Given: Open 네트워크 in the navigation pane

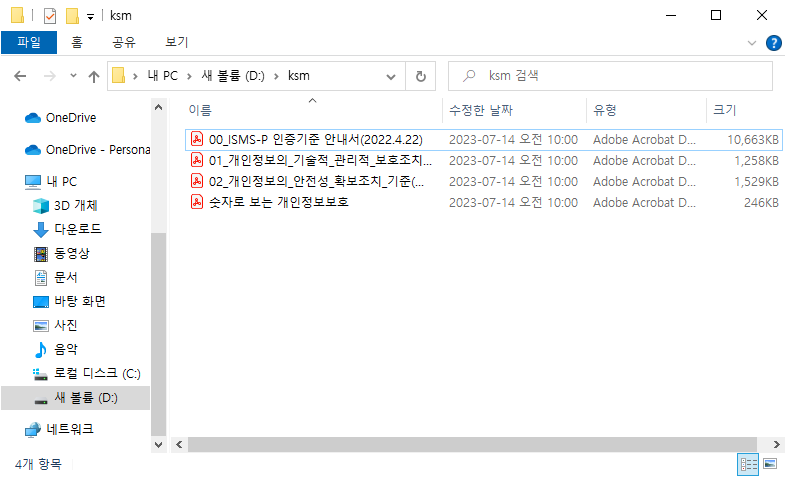Looking at the screenshot, I should [x=59, y=429].
